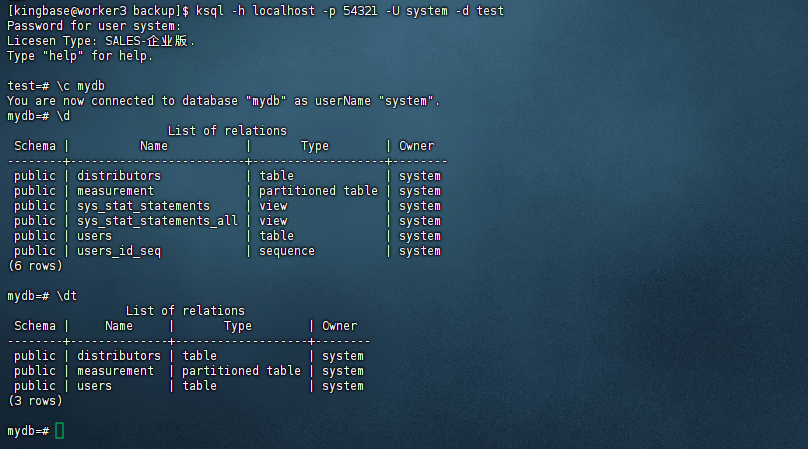Click the "\c mydb" command
Screen dimensions: 808x449
tap(80, 86)
